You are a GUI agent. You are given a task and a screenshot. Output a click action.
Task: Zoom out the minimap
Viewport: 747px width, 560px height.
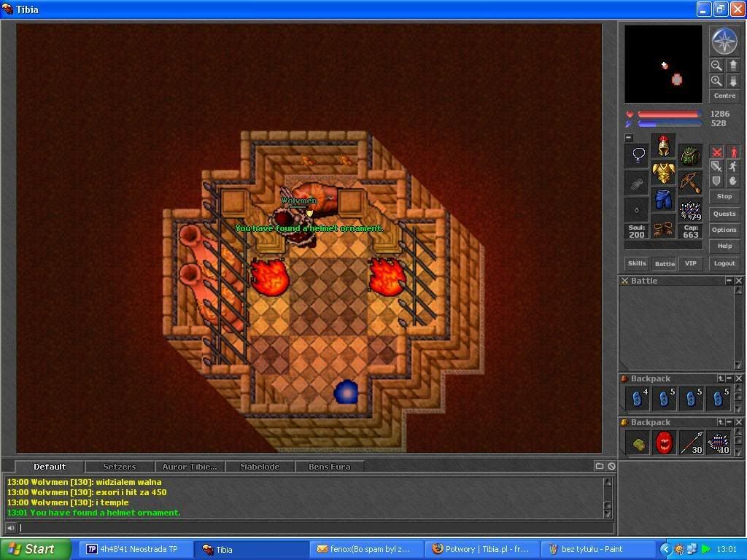716,65
